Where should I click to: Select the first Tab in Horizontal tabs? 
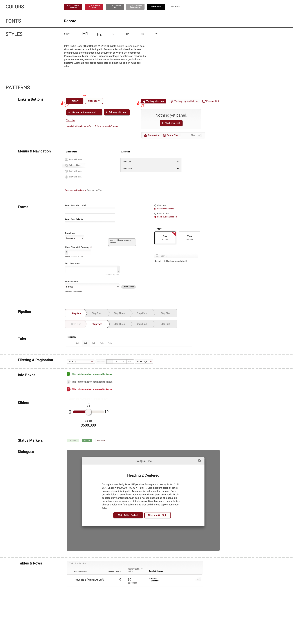tap(78, 343)
